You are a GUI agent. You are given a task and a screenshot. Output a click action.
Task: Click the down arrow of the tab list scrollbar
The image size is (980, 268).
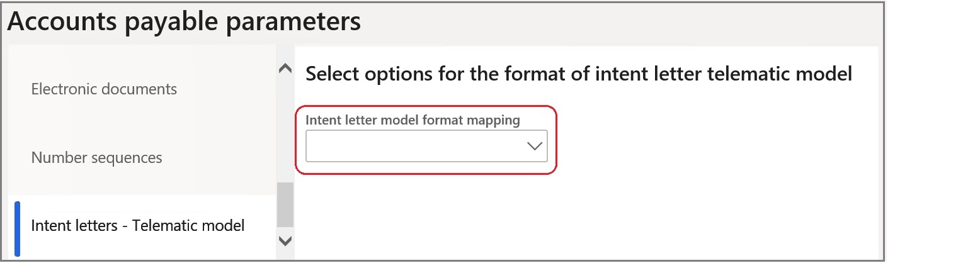[x=285, y=240]
